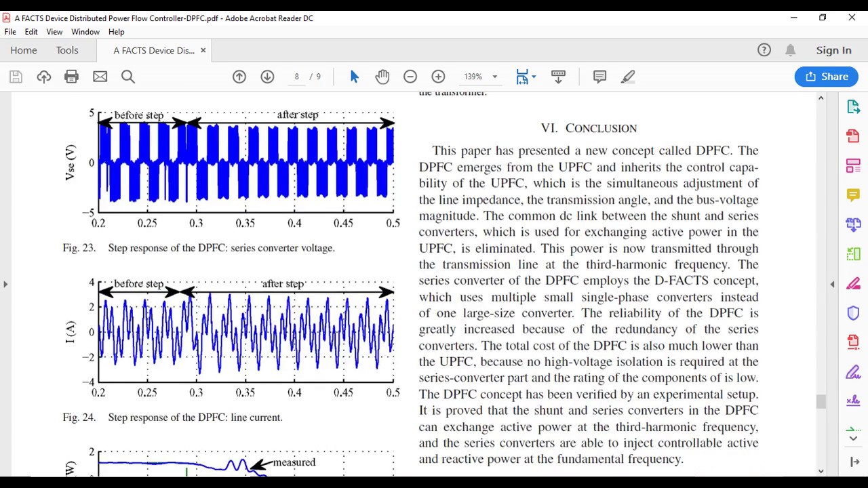Viewport: 868px width, 488px height.
Task: Open the zoom percentage dropdown
Action: click(494, 77)
